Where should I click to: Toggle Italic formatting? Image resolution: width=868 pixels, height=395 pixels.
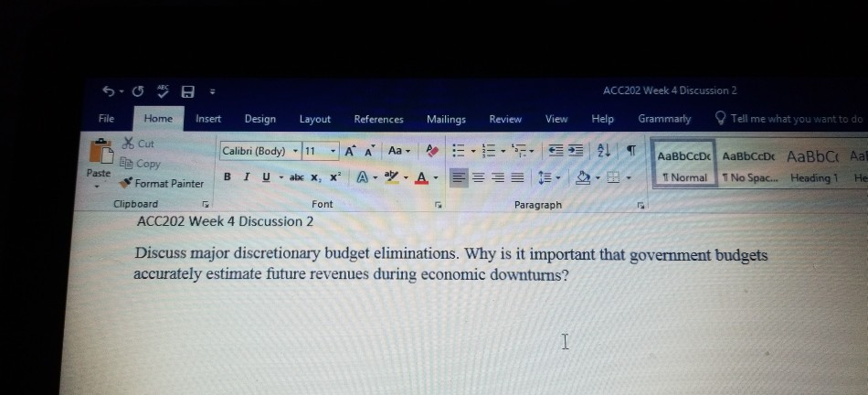click(247, 176)
